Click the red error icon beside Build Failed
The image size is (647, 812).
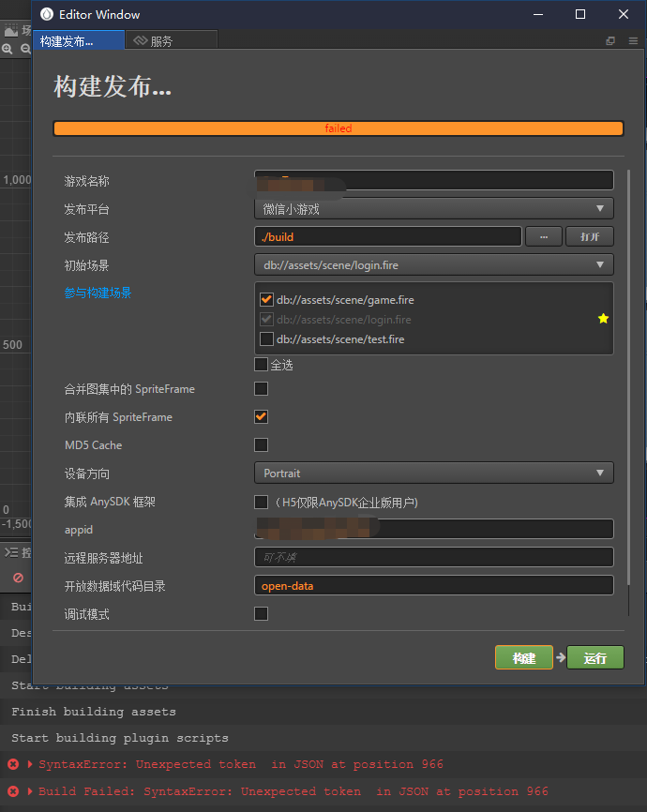[x=13, y=791]
